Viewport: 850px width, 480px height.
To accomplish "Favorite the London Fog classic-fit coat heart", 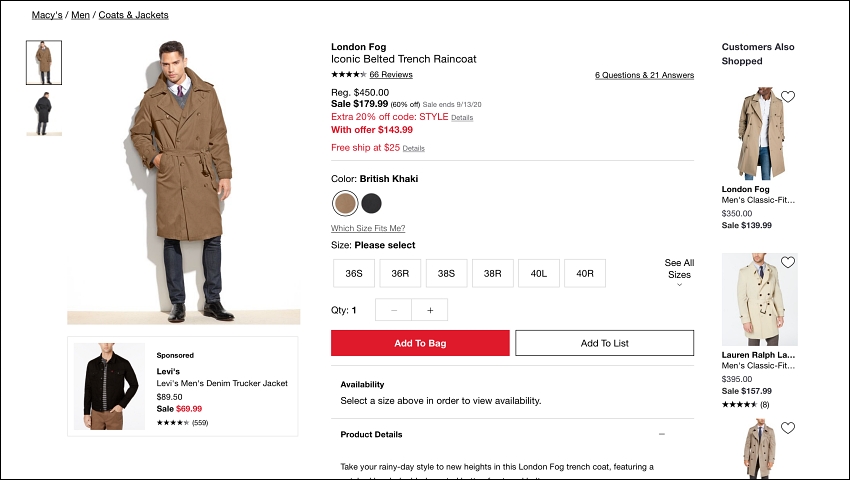I will tap(788, 97).
